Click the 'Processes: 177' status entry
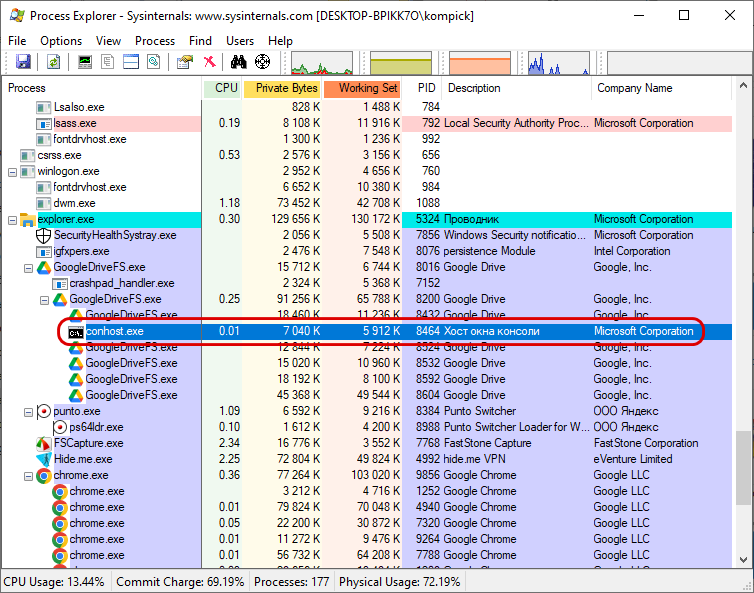754x593 pixels. pos(292,582)
